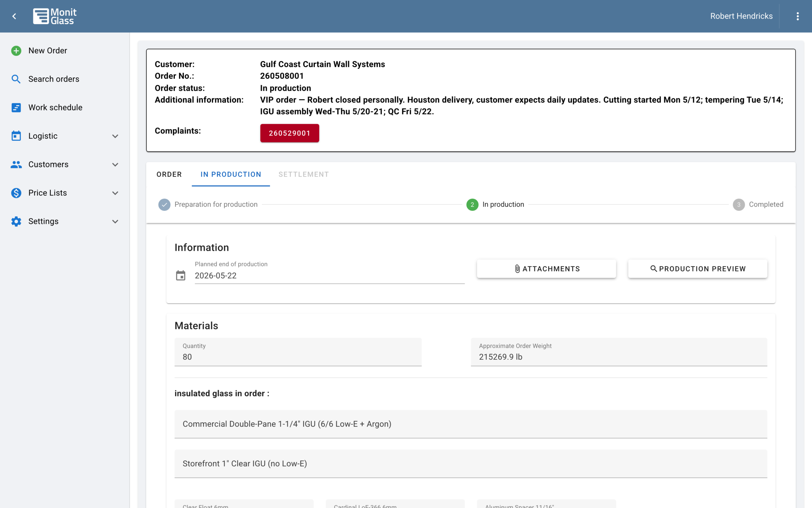
Task: Switch to the ORDER tab
Action: [x=169, y=174]
